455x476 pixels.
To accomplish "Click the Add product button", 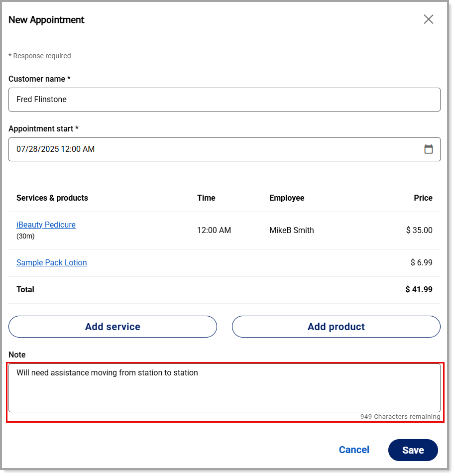I will [x=336, y=327].
